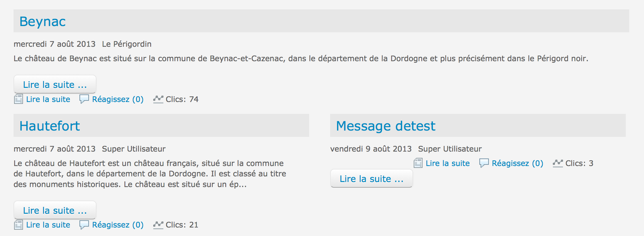Open the Hautefort article title
The image size is (644, 236).
pyautogui.click(x=50, y=126)
